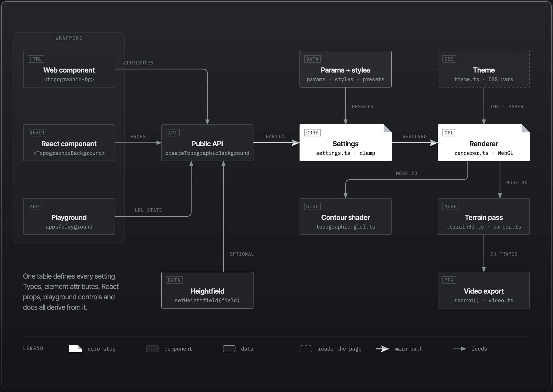Click the main path arrow legend icon
The height and width of the screenshot is (392, 553).
click(x=383, y=349)
